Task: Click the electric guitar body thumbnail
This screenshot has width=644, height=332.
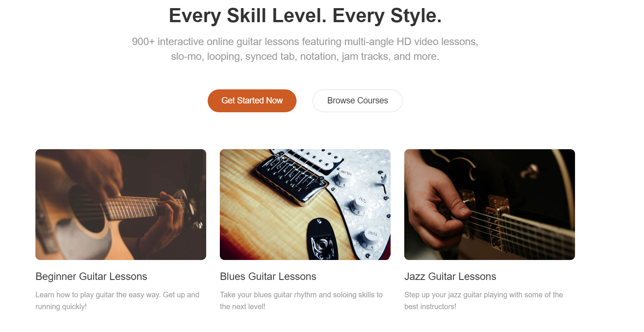Action: [305, 204]
